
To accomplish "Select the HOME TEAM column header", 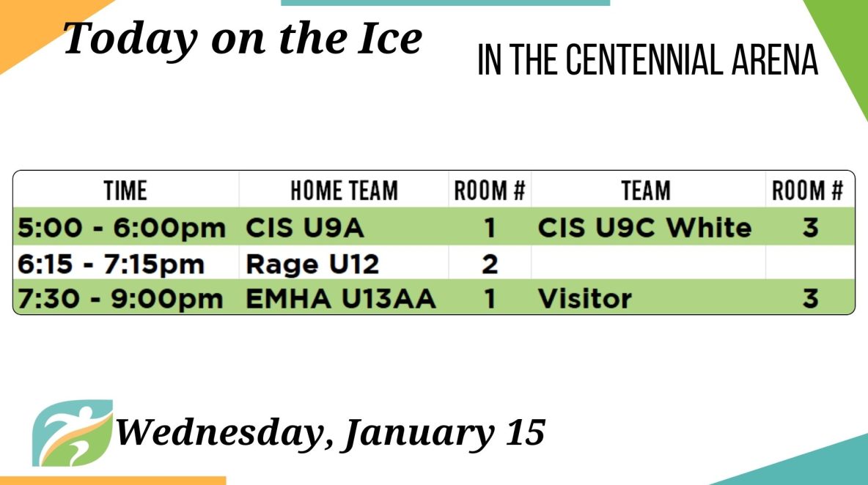I will [344, 190].
